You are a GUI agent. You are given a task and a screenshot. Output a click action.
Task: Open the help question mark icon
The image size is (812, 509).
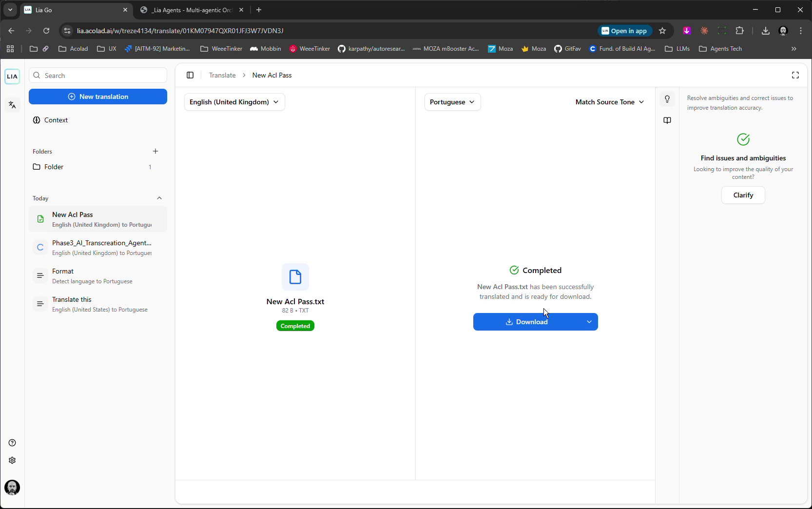(x=12, y=443)
